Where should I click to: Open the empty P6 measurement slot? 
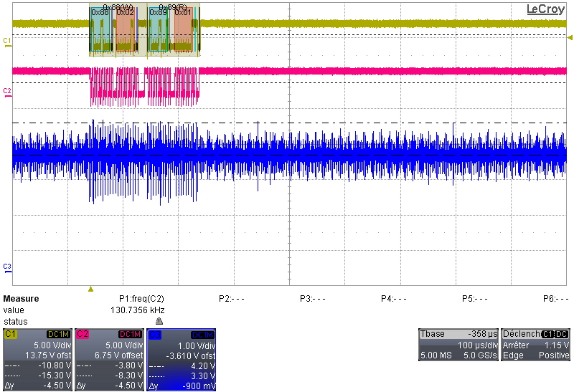555,299
